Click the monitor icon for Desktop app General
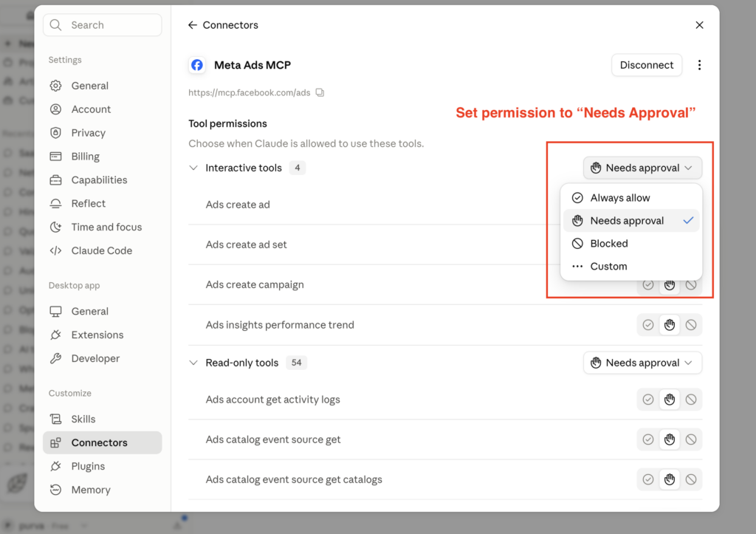756x534 pixels. pos(56,312)
